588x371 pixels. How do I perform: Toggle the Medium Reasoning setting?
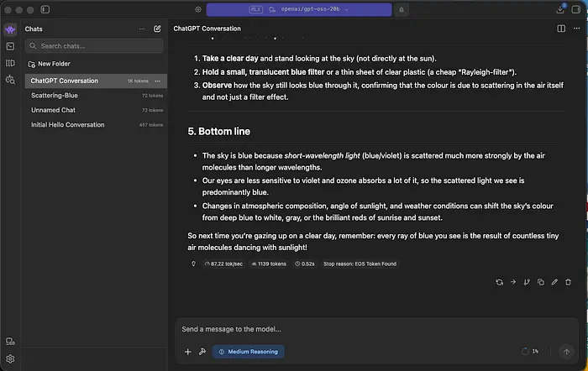pyautogui.click(x=248, y=352)
